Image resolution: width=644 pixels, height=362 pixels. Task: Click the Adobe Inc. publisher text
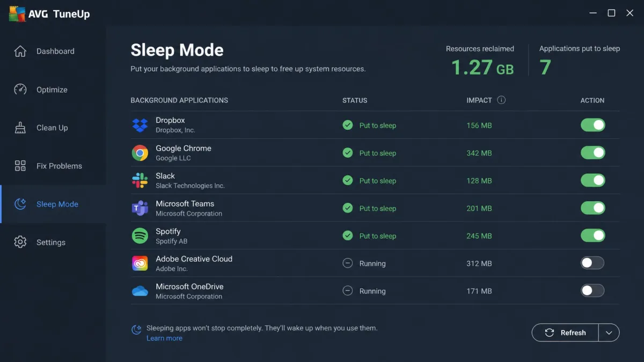(172, 269)
